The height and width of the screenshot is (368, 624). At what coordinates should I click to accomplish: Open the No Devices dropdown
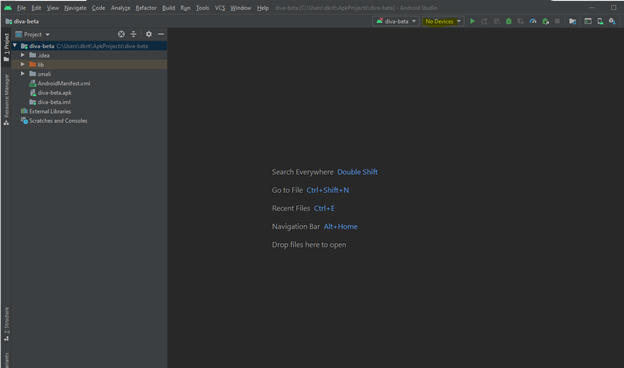point(443,21)
